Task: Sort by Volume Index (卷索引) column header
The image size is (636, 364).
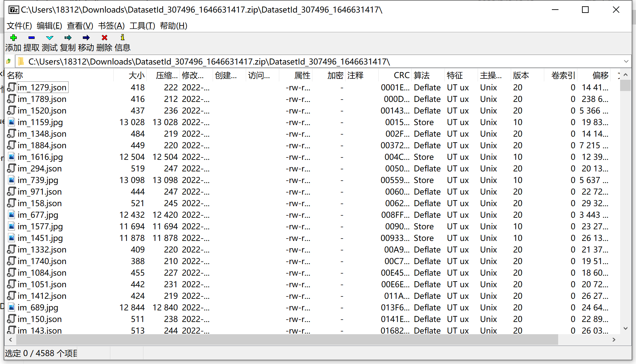Action: pos(560,75)
